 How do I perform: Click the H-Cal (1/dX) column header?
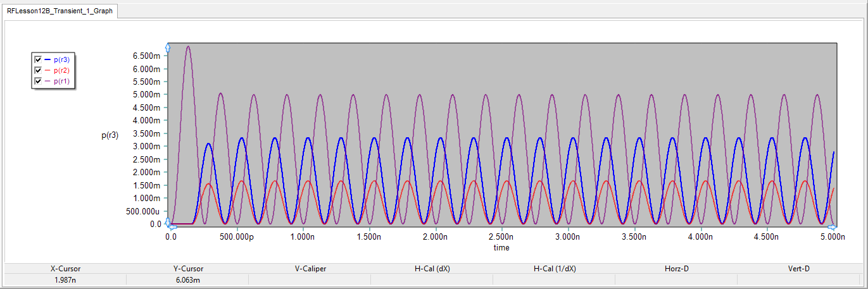coord(554,269)
